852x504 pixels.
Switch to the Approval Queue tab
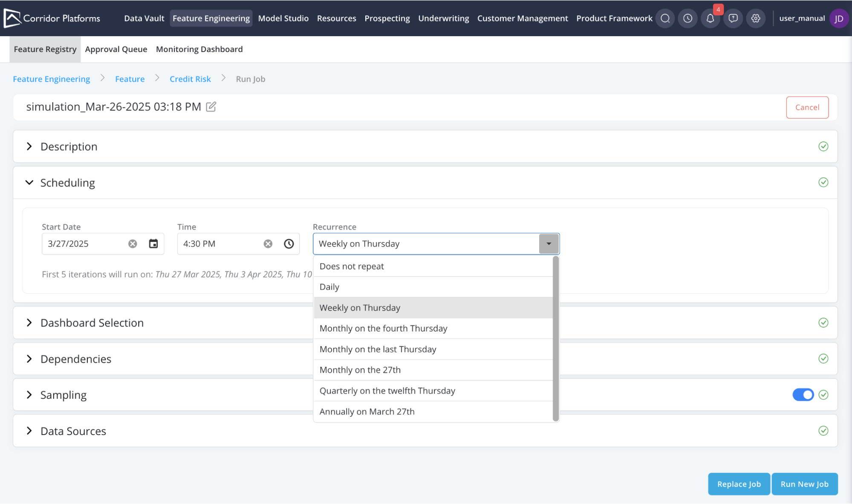click(116, 49)
